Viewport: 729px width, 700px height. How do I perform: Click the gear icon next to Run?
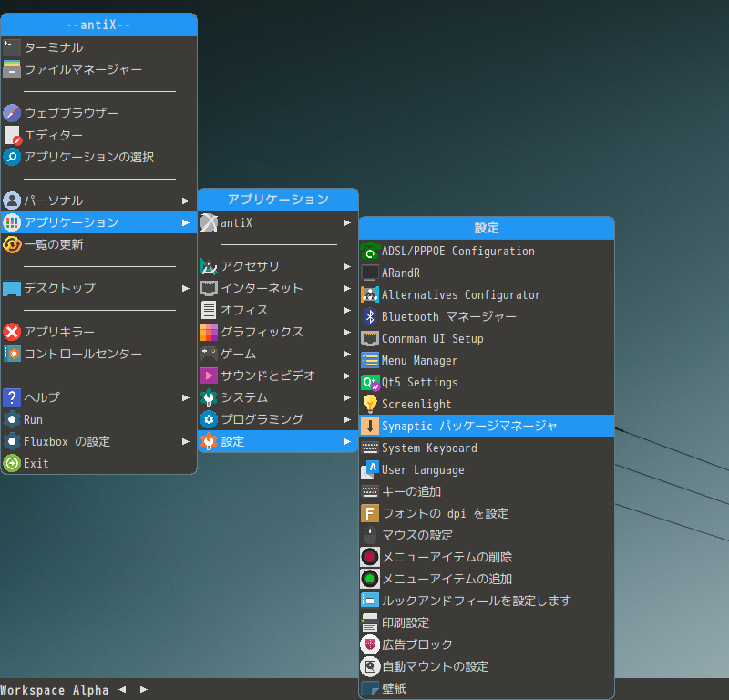click(12, 419)
